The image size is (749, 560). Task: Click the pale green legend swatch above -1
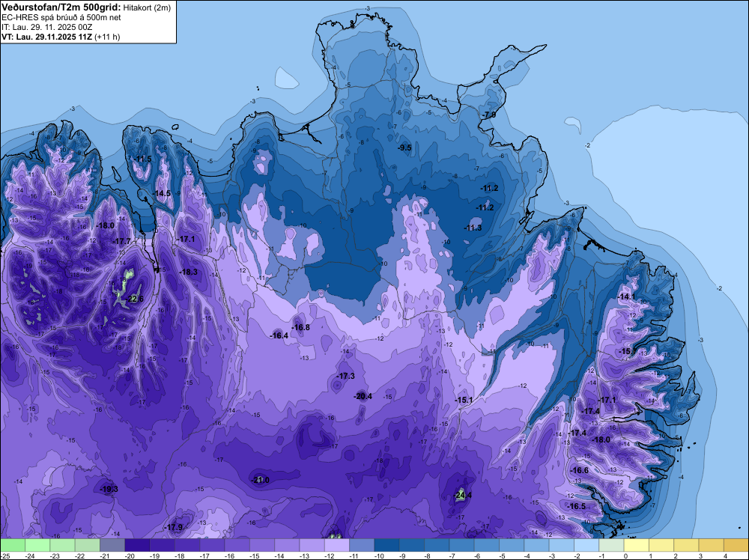coord(611,545)
